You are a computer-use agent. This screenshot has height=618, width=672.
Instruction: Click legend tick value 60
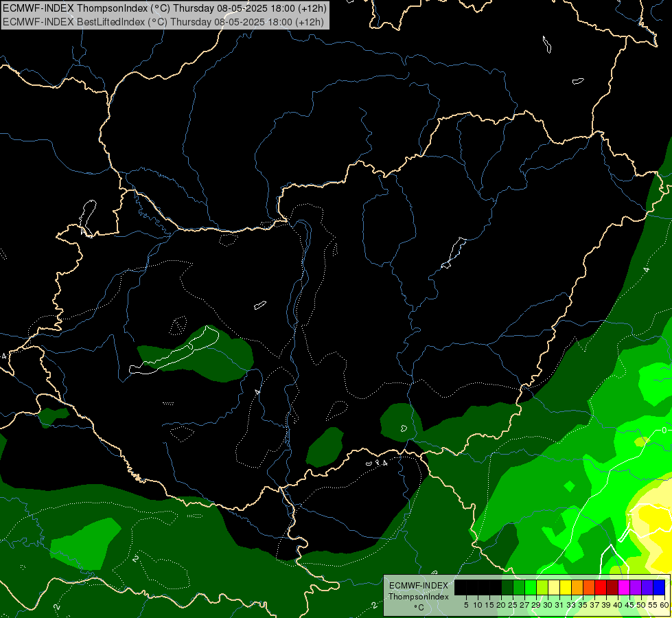click(x=664, y=605)
